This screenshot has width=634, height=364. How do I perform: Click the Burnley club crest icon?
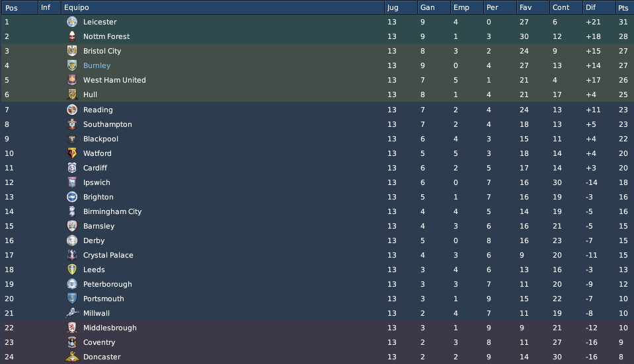click(72, 65)
